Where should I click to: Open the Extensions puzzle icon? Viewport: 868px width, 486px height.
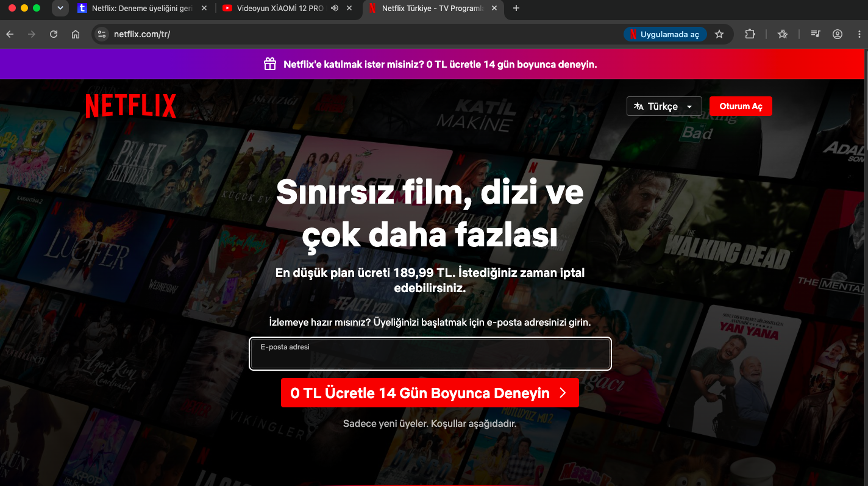[x=750, y=34]
